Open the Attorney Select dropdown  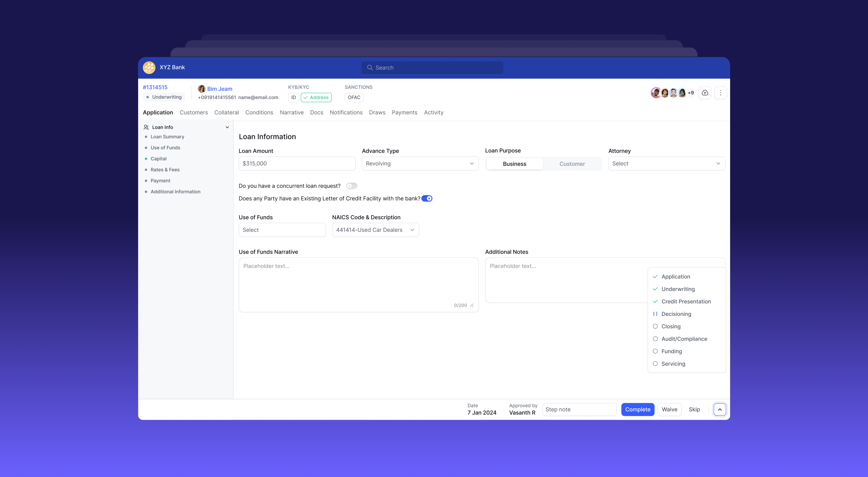coord(666,164)
